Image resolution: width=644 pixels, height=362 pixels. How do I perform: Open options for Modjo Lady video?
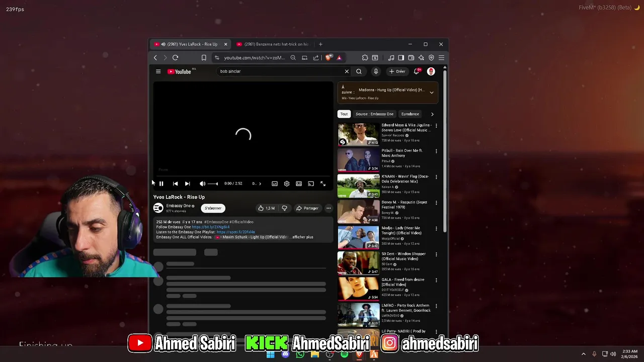click(436, 228)
